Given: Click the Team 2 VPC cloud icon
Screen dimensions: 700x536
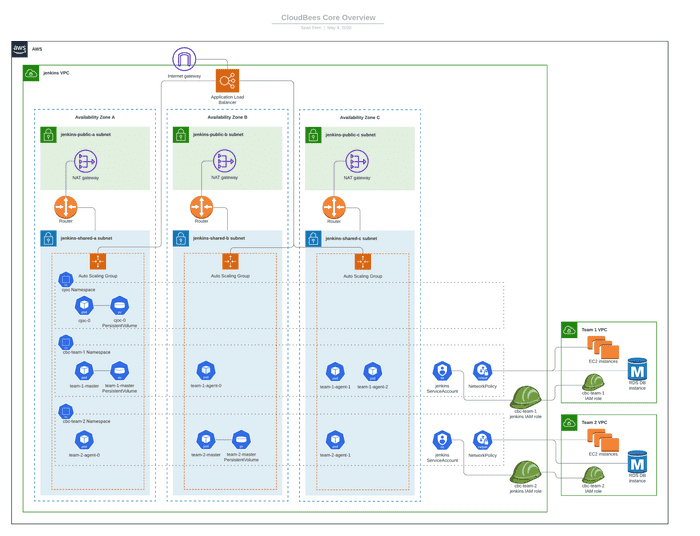Looking at the screenshot, I should 569,423.
